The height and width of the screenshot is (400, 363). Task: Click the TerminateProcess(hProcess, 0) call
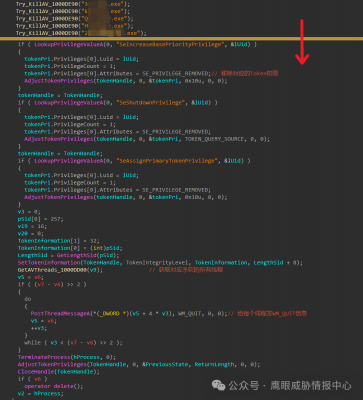[67, 357]
